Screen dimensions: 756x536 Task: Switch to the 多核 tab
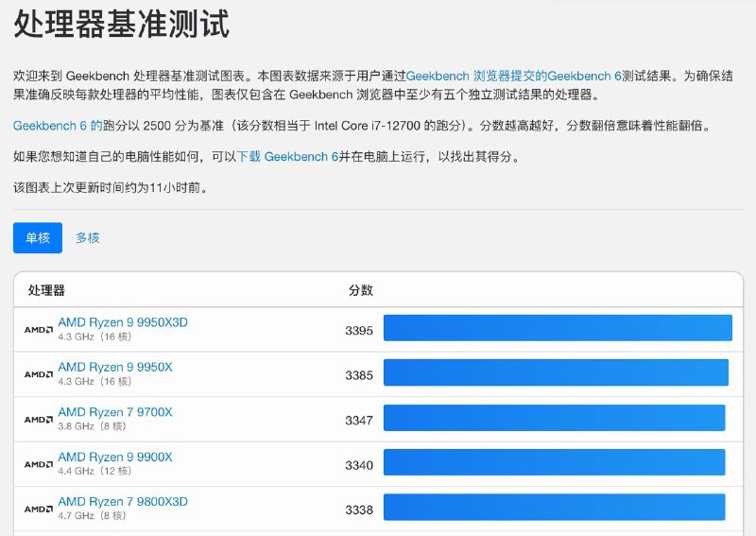[88, 238]
